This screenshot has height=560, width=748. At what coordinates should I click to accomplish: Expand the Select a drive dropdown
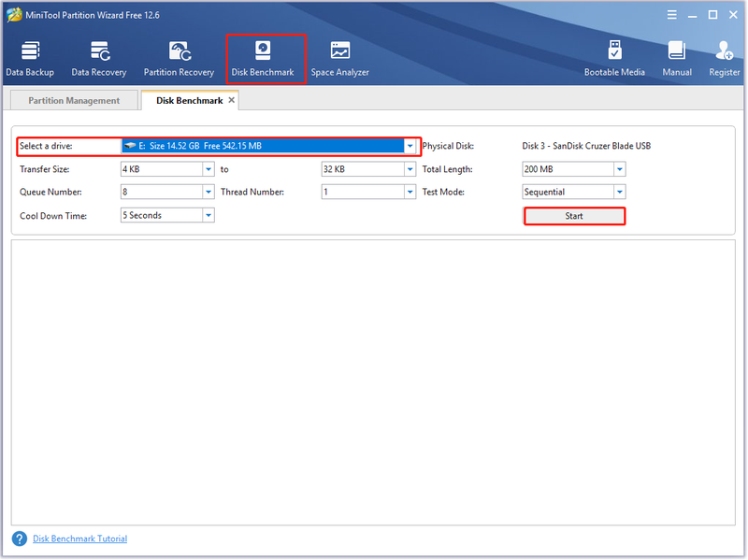pos(410,146)
